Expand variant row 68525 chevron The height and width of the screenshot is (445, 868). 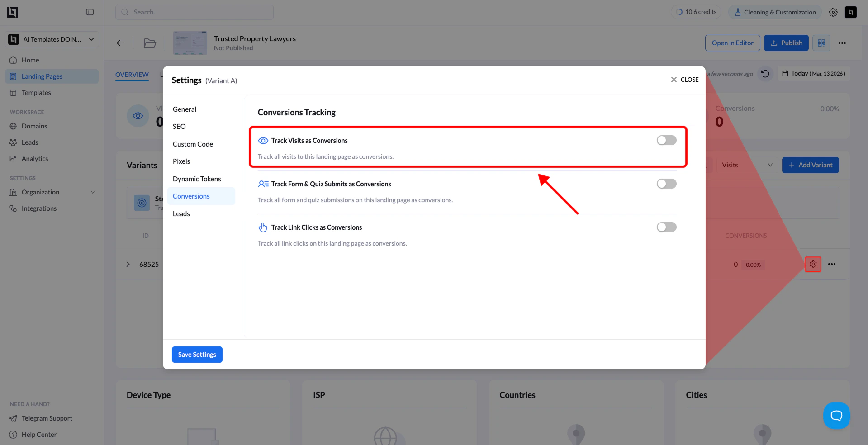point(128,264)
